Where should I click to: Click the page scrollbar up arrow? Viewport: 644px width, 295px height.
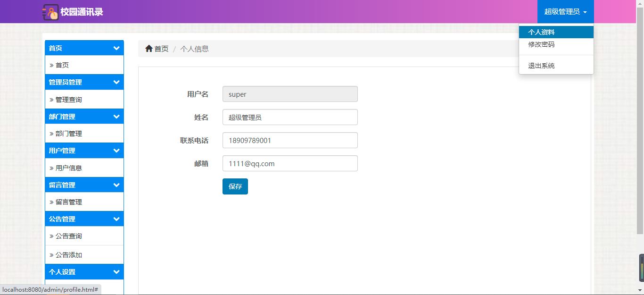640,4
